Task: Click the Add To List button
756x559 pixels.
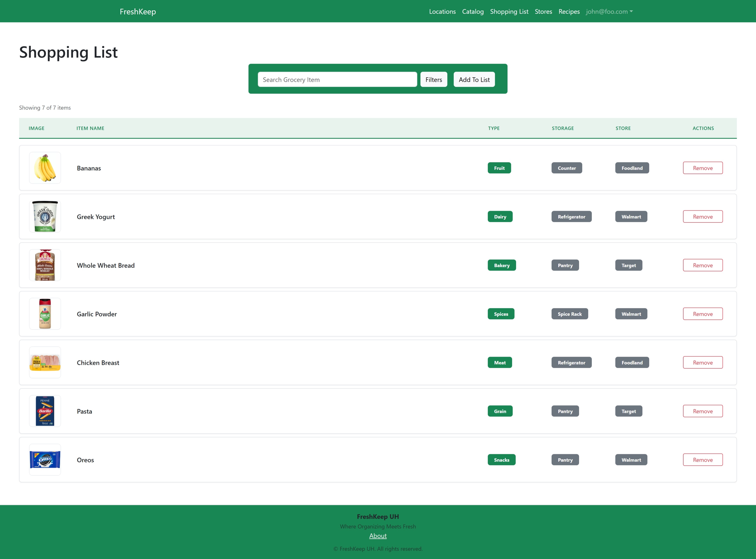Action: pyautogui.click(x=474, y=79)
